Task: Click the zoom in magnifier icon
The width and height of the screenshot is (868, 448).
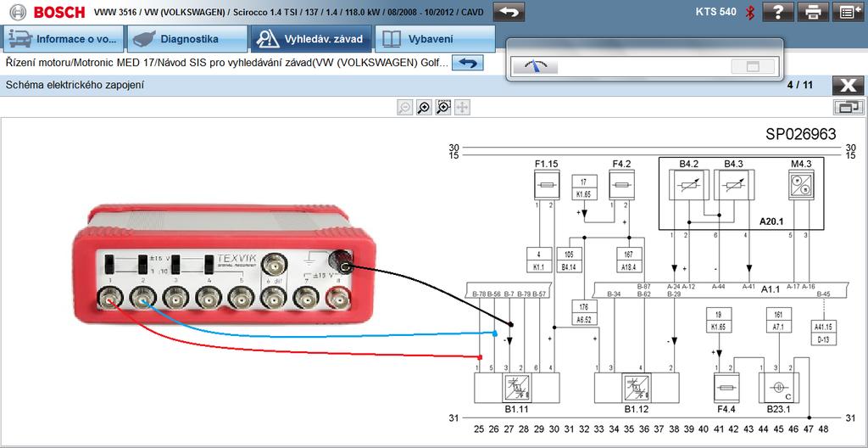Action: click(424, 108)
